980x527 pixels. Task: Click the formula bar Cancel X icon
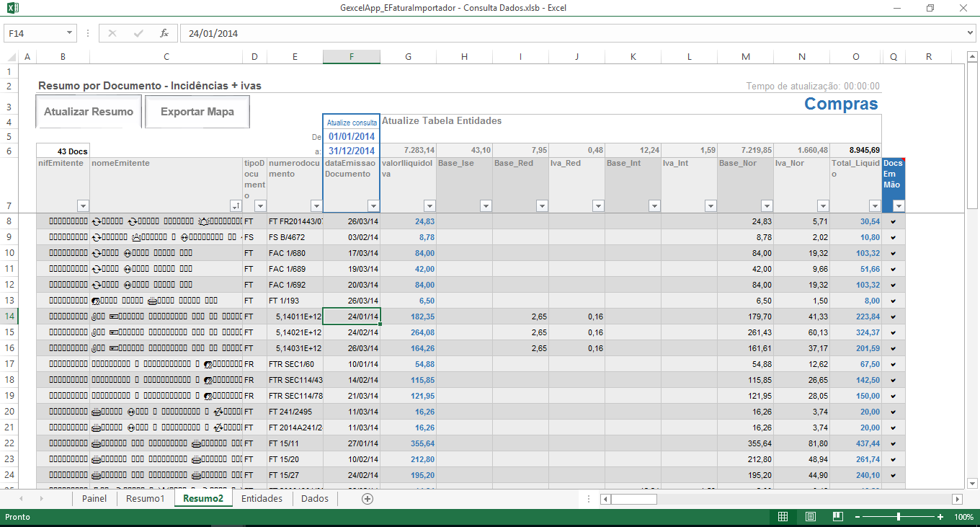pyautogui.click(x=112, y=33)
